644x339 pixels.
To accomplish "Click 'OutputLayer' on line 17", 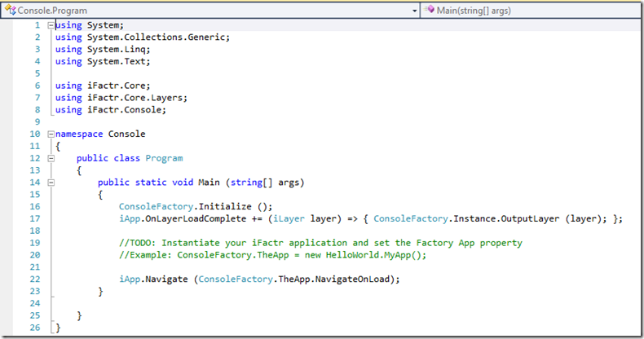I will (x=530, y=218).
